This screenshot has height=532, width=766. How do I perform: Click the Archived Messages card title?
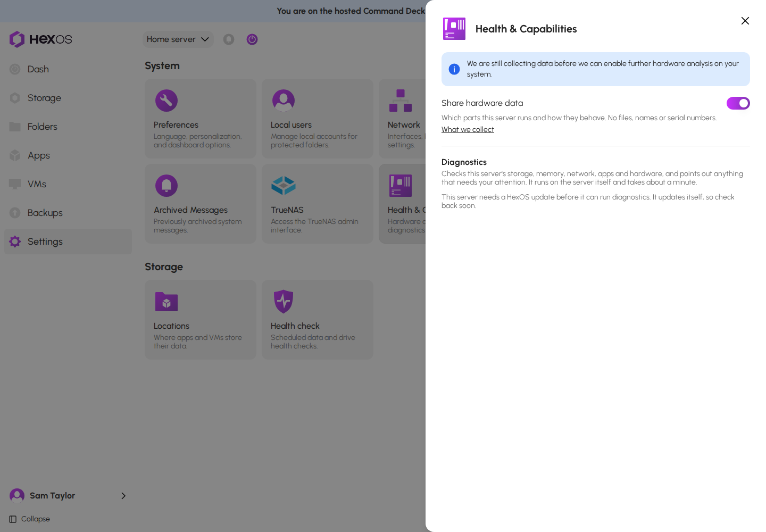[190, 210]
